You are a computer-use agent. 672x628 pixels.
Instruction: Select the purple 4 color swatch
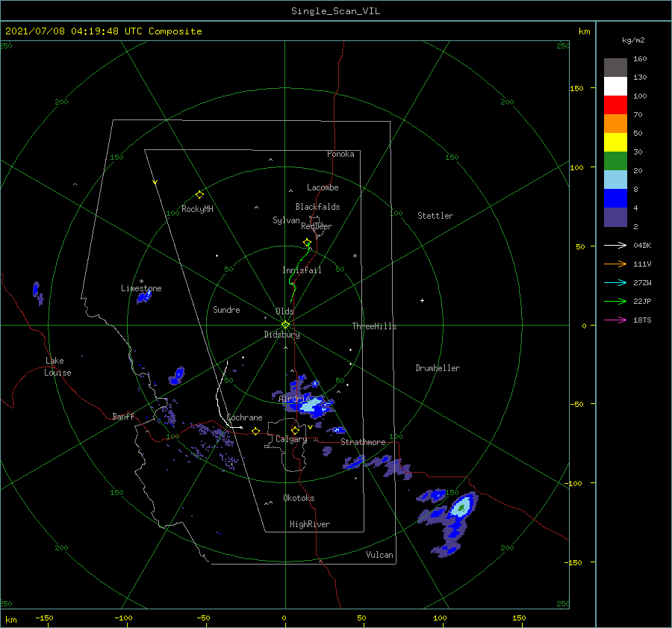coord(615,217)
